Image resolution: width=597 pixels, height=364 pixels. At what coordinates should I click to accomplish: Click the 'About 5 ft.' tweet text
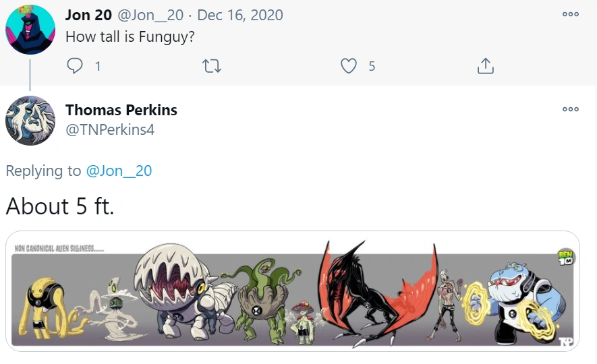[x=60, y=206]
